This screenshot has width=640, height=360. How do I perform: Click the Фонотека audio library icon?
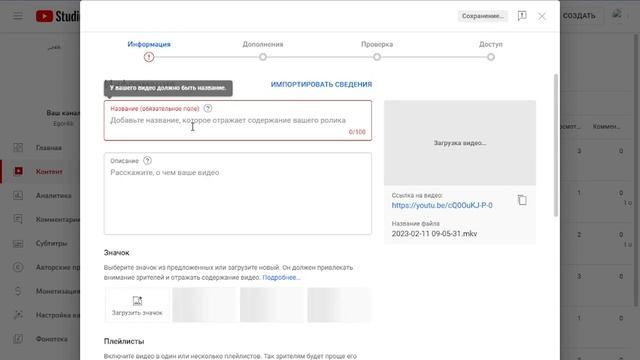click(18, 339)
